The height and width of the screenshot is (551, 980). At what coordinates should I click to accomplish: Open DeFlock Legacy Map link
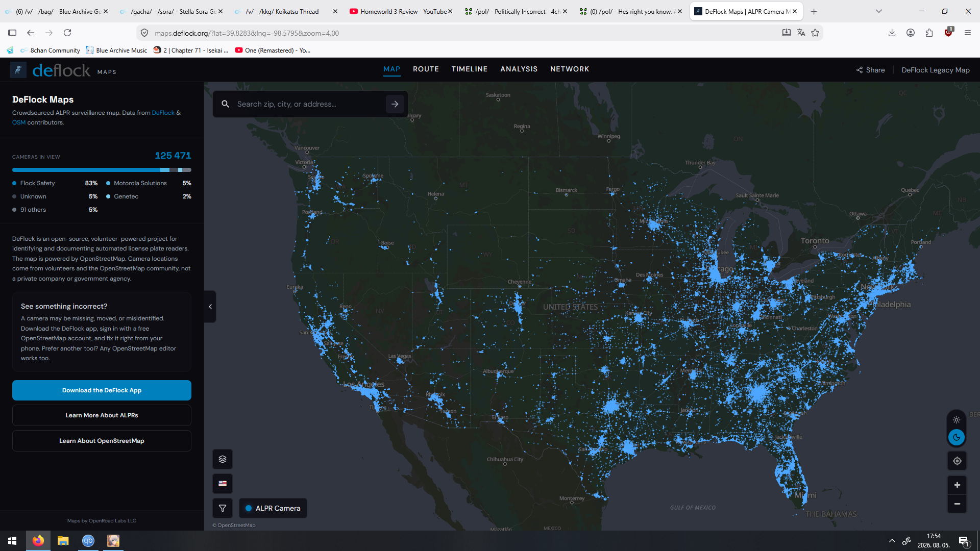[936, 70]
